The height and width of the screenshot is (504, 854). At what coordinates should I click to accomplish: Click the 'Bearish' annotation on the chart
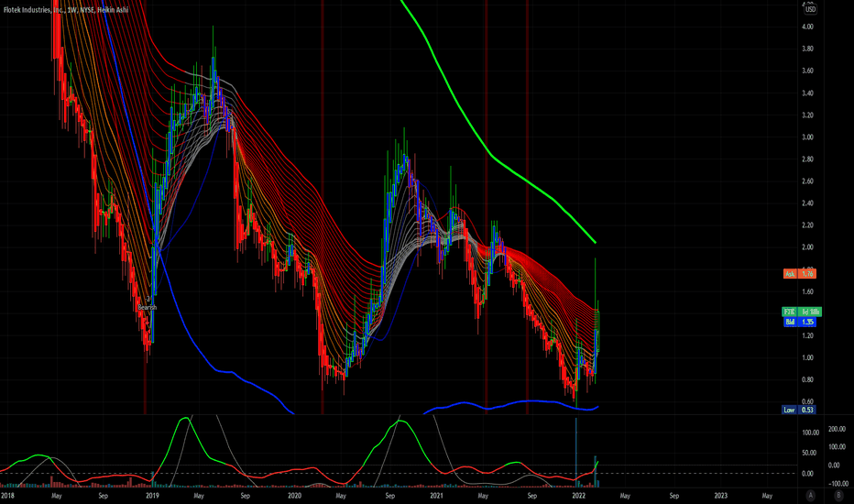click(147, 307)
